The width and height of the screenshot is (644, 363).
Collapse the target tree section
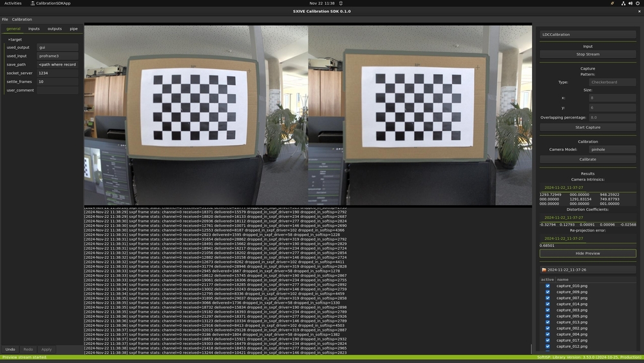click(x=8, y=39)
